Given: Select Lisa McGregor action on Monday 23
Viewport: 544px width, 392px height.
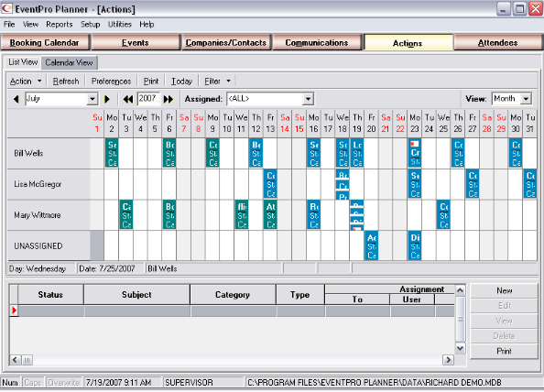Looking at the screenshot, I should pos(415,184).
